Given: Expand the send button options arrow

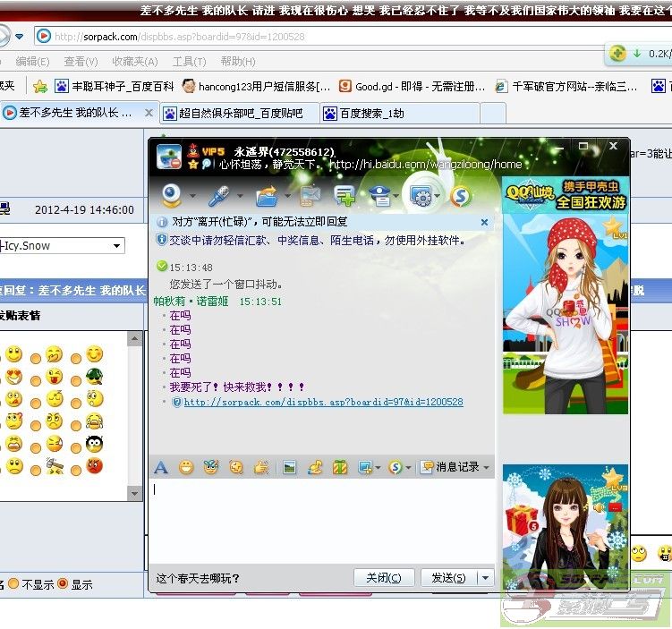Looking at the screenshot, I should pyautogui.click(x=486, y=577).
